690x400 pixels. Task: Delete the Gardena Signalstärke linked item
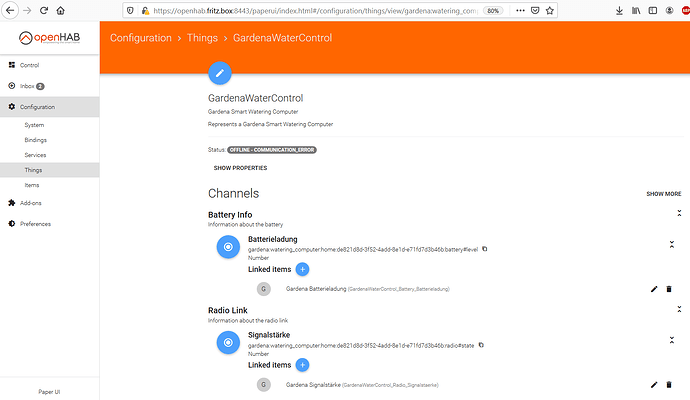[669, 385]
